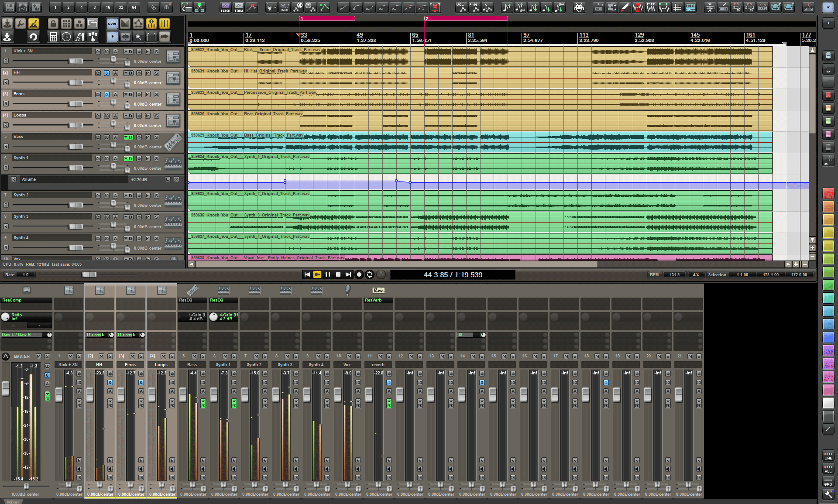The width and height of the screenshot is (838, 504).
Task: Open FX dropdown on Synth 1 track
Action: [x=128, y=158]
